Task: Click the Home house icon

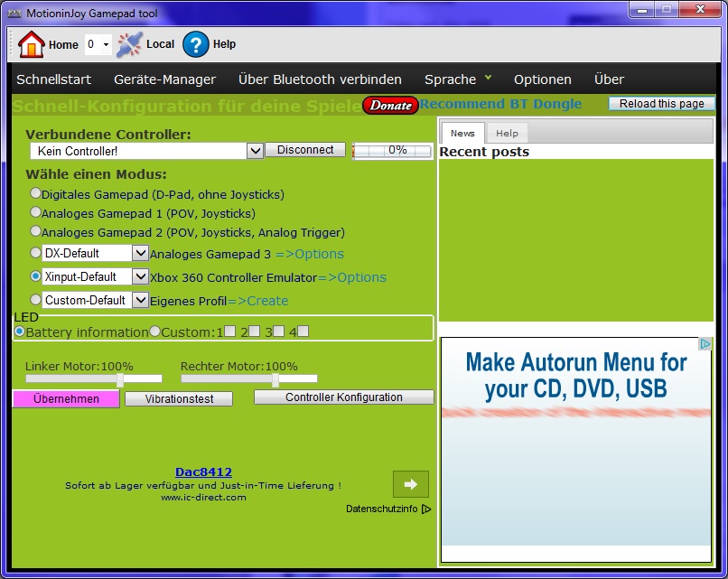Action: coord(31,44)
